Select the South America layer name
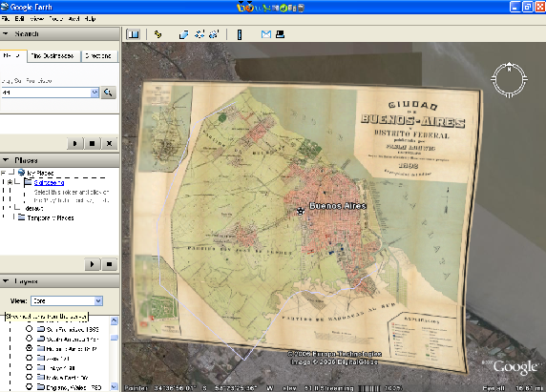 pyautogui.click(x=73, y=339)
